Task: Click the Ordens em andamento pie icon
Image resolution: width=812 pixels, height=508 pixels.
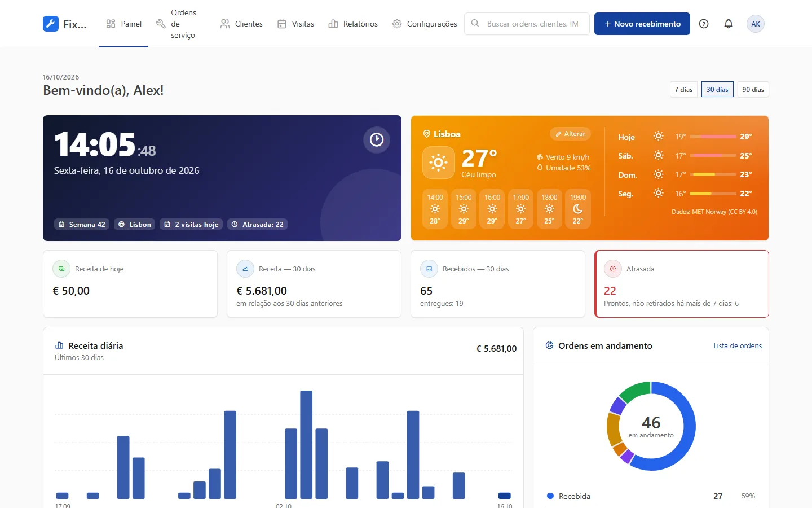Action: 549,345
